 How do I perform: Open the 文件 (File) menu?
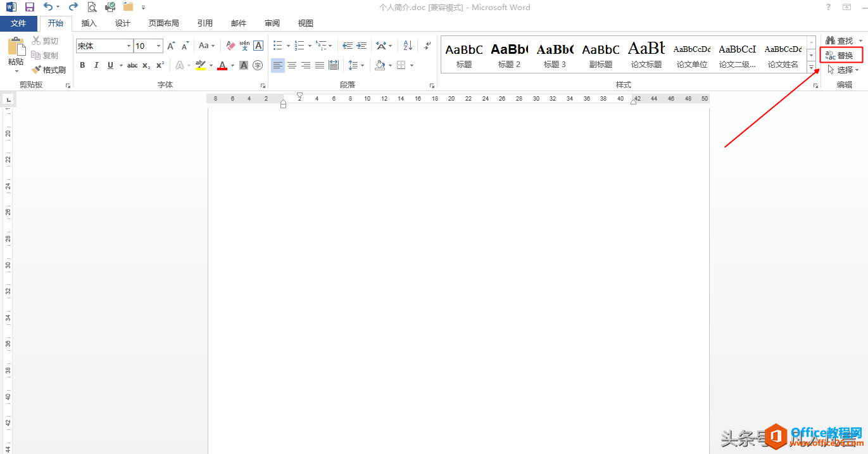18,23
